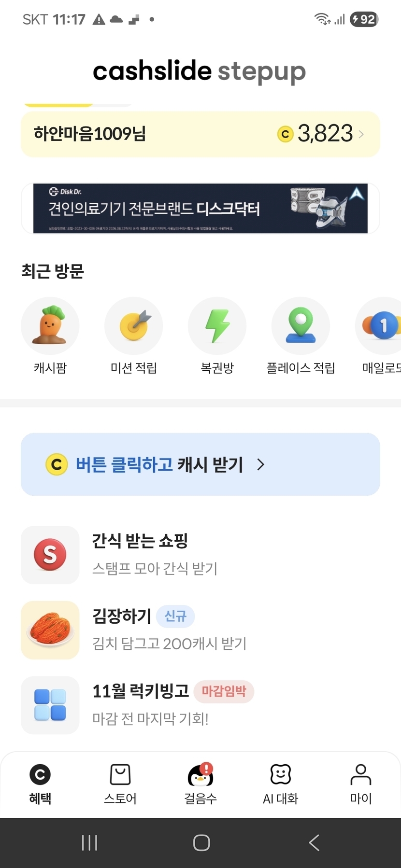
Task: Tap the 미션 적립 target icon
Action: 134,326
